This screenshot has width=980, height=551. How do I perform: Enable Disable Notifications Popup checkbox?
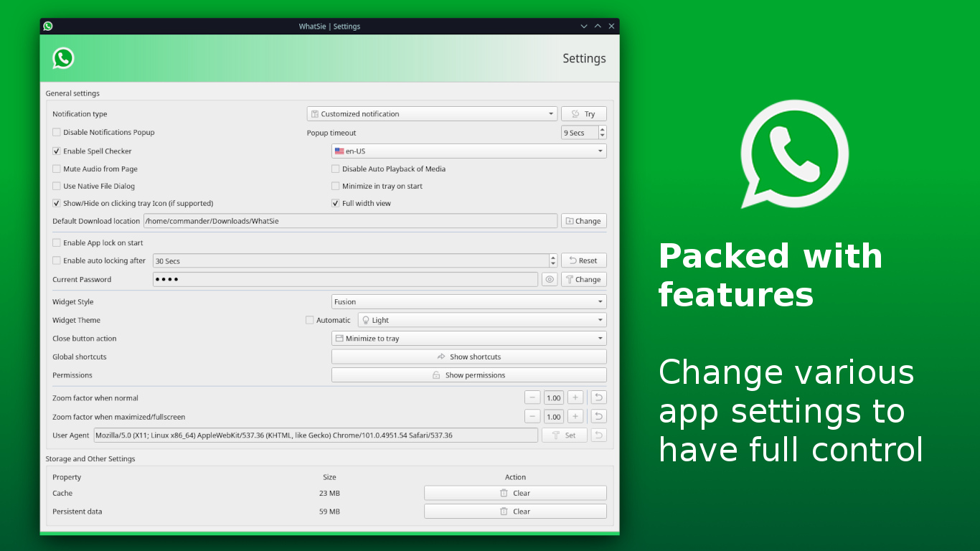pos(57,132)
